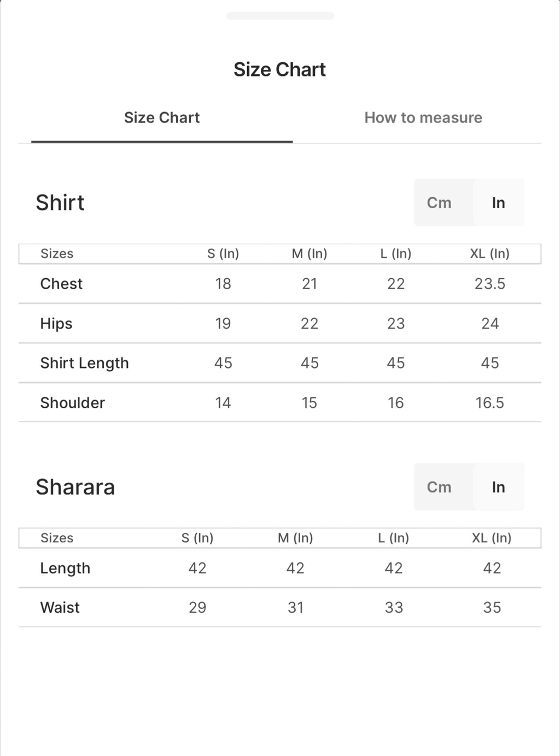The height and width of the screenshot is (756, 560).
Task: Select the Shirt XL (In) column header
Action: pos(490,254)
